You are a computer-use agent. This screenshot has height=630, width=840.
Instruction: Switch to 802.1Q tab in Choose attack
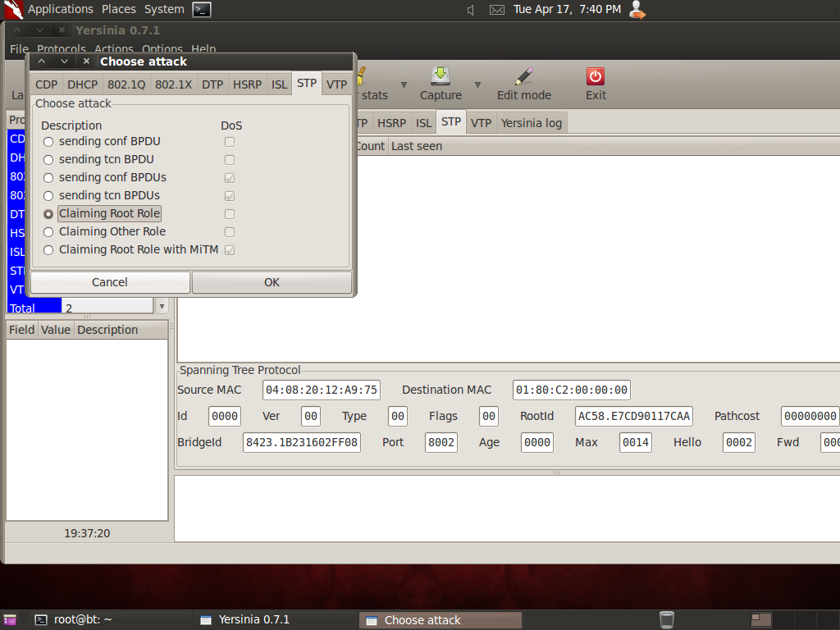pyautogui.click(x=126, y=84)
